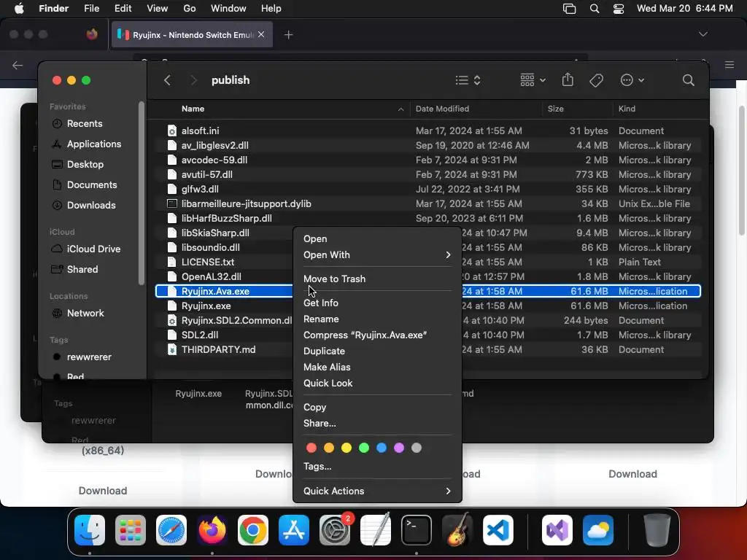Image resolution: width=747 pixels, height=560 pixels.
Task: Open iCloud Drive in Finder sidebar
Action: tap(93, 249)
